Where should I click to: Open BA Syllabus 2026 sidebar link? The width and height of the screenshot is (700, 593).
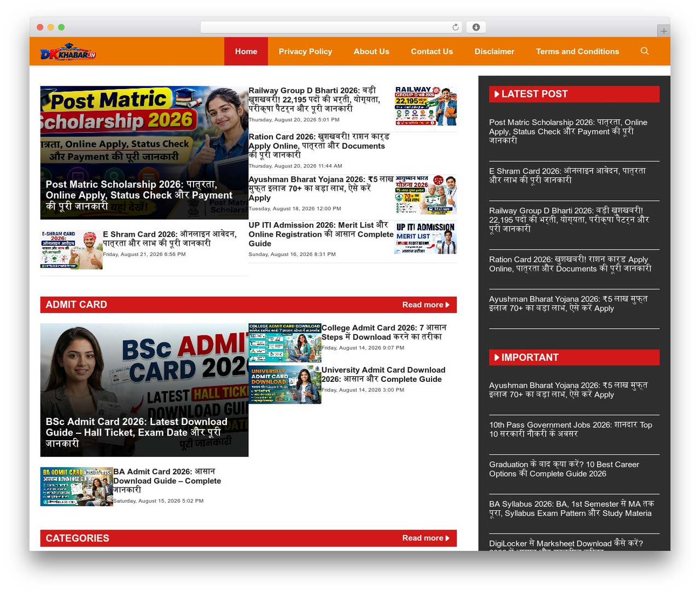click(x=571, y=508)
